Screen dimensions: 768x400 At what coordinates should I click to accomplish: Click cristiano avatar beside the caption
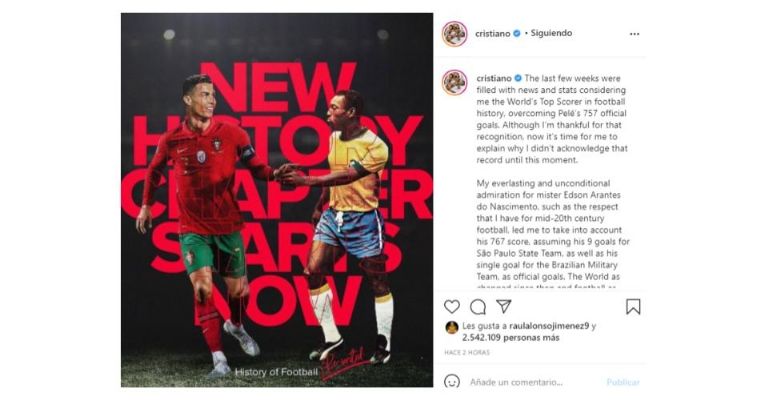pos(455,82)
